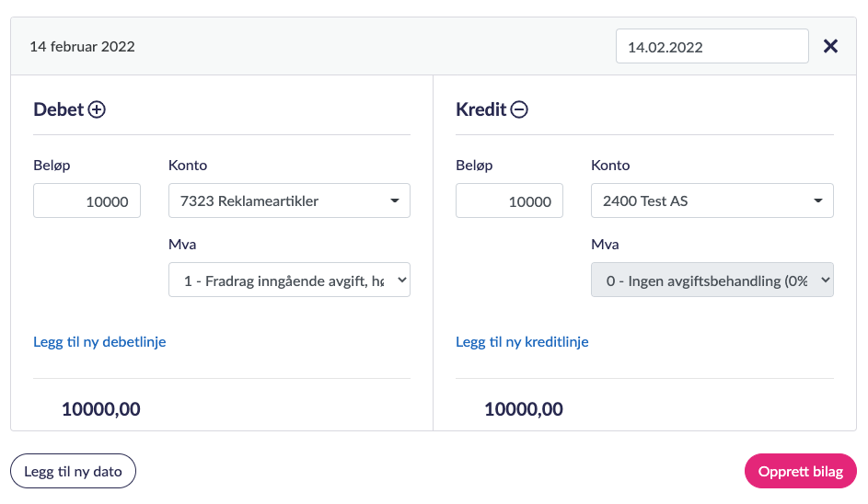Viewport: 868px width, 504px height.
Task: Click the Debet Beløp amount field
Action: (x=87, y=201)
